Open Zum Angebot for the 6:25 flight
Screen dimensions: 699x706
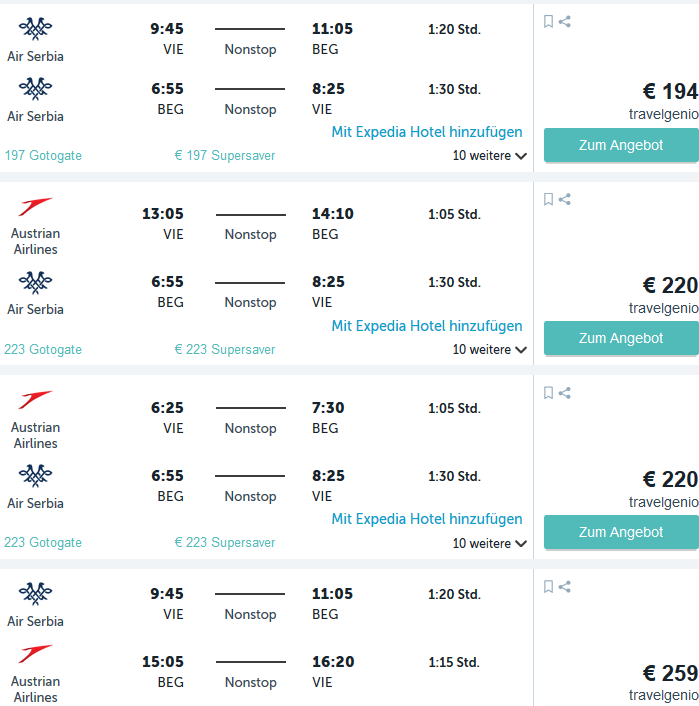621,532
